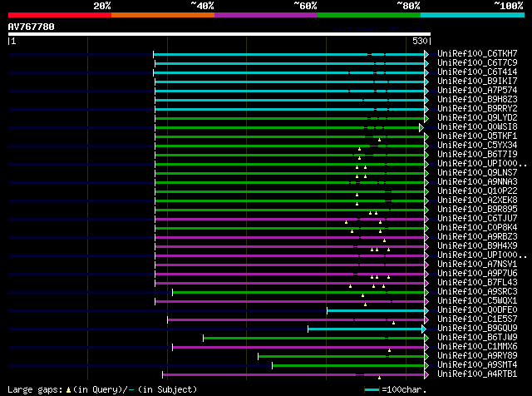Click the UniRef100_B7FL43 label
Screen dimensions: 532x396
point(477,283)
